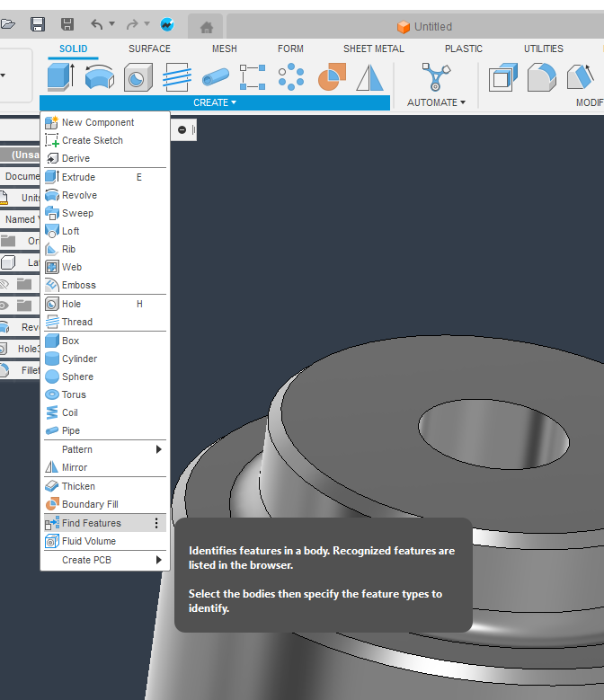The width and height of the screenshot is (604, 700).
Task: Choose Torus primitive menu entry
Action: [105, 394]
